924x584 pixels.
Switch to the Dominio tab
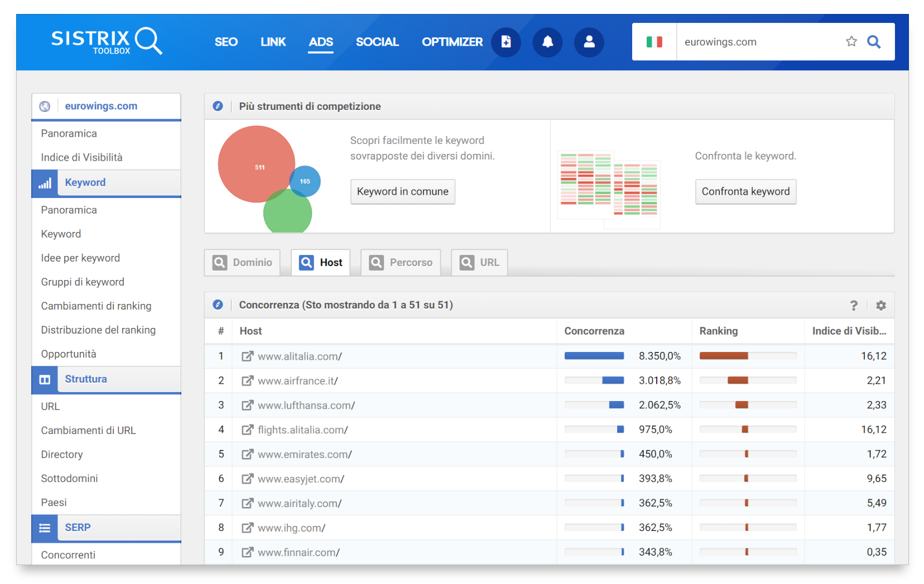click(x=242, y=262)
